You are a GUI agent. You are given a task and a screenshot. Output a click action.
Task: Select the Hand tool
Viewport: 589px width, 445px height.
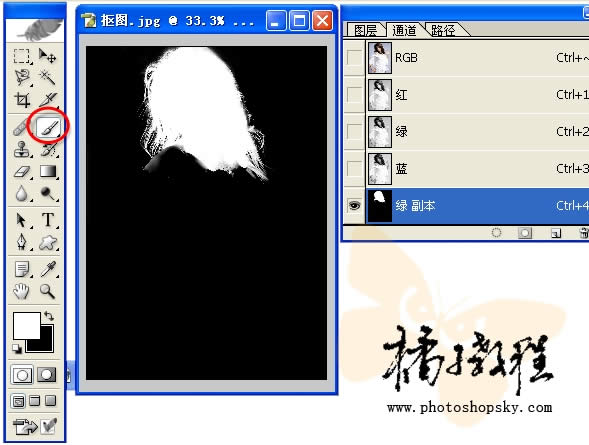[21, 291]
